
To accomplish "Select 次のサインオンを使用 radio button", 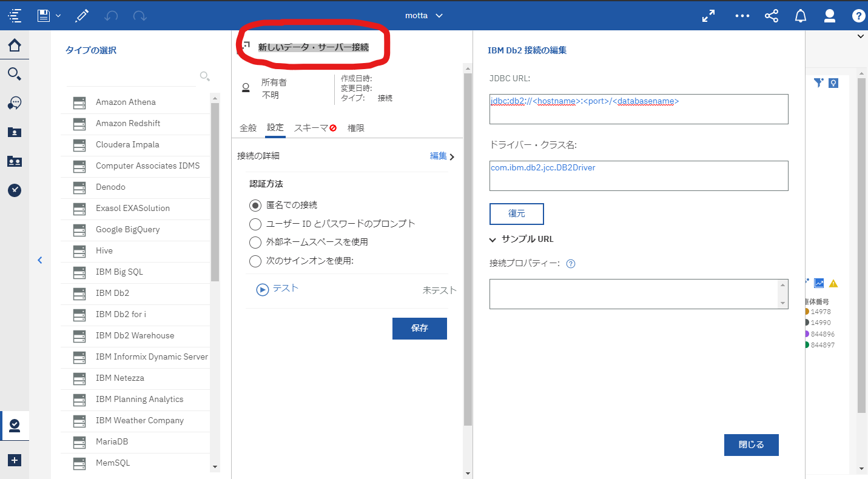I will tap(255, 261).
